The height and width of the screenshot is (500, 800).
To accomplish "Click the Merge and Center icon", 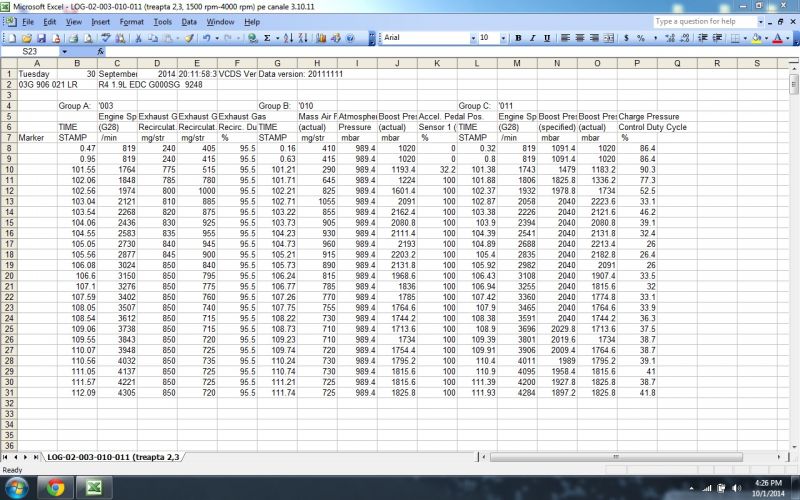I will click(x=606, y=38).
